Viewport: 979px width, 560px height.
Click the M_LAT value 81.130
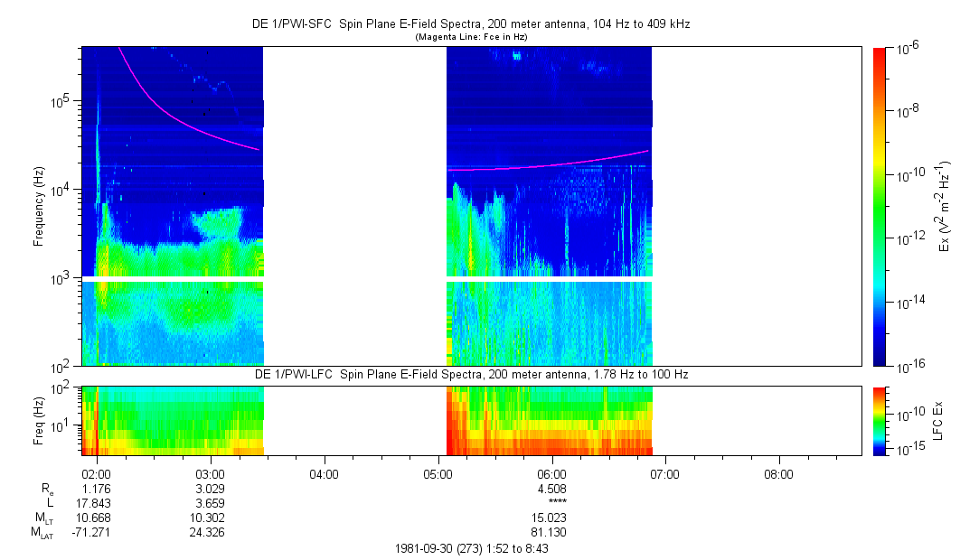pos(551,533)
